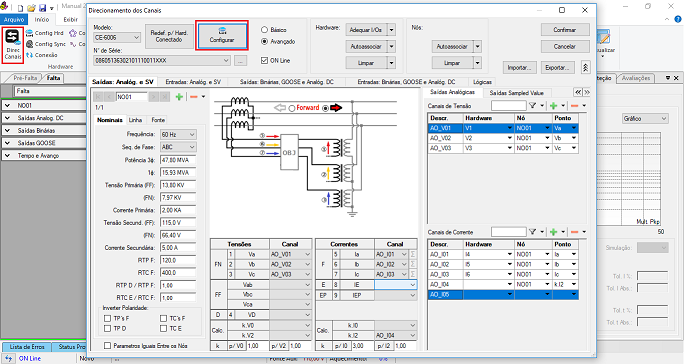Click the red forward direction arrow
This screenshot has width=687, height=364.
pyautogui.click(x=336, y=108)
